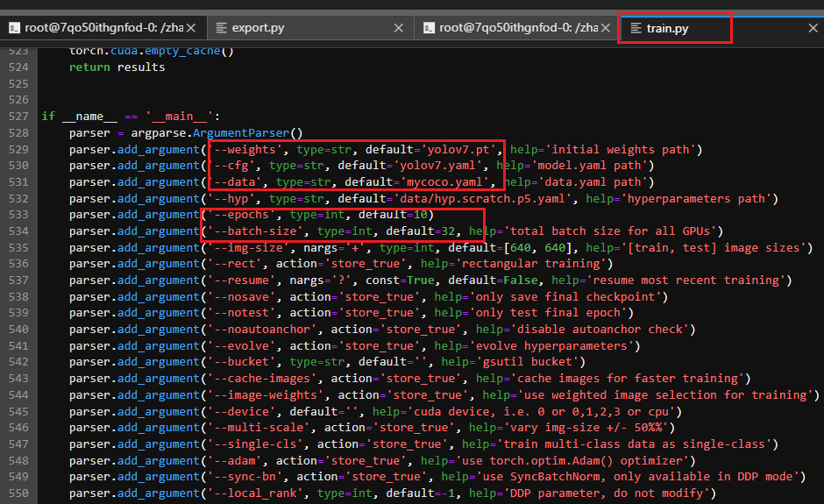Click 'initial weights path' help text
824x504 pixels.
click(x=620, y=149)
